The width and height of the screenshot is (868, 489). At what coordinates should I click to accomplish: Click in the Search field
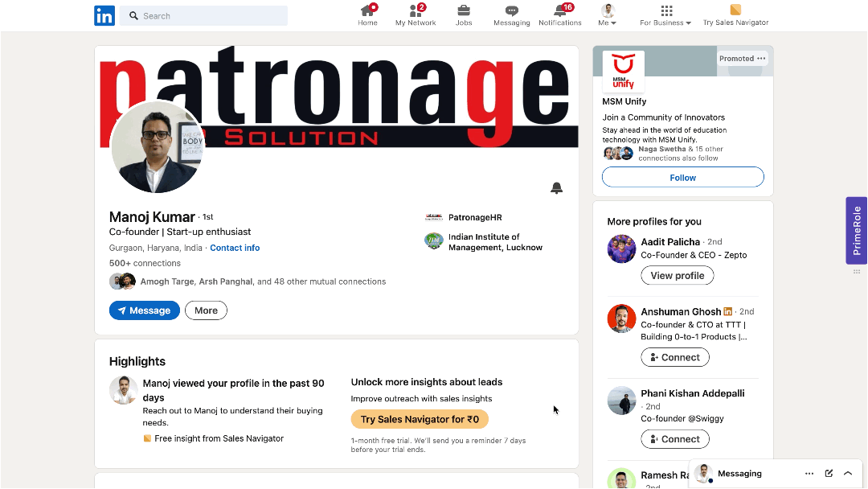203,16
